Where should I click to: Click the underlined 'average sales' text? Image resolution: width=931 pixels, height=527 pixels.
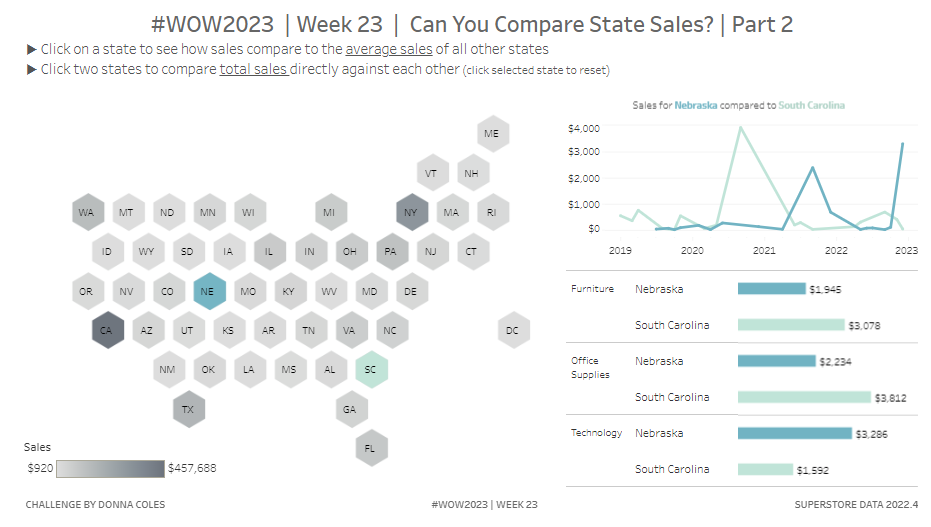coord(389,49)
